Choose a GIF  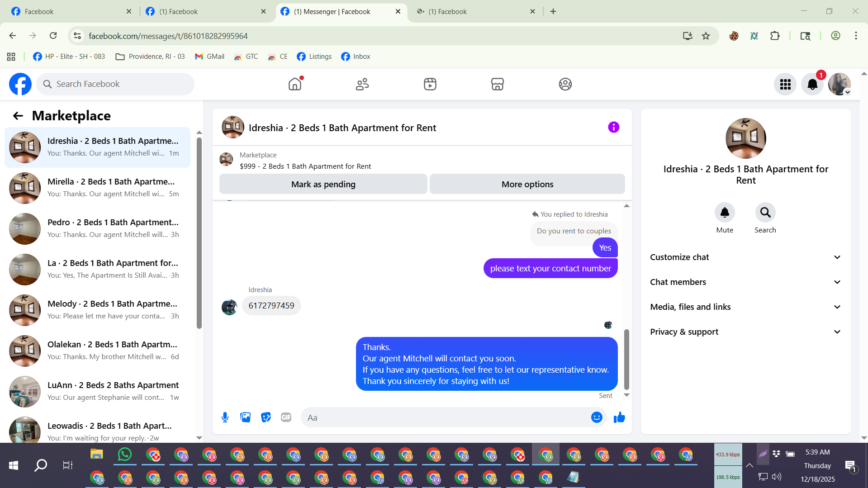pyautogui.click(x=286, y=417)
